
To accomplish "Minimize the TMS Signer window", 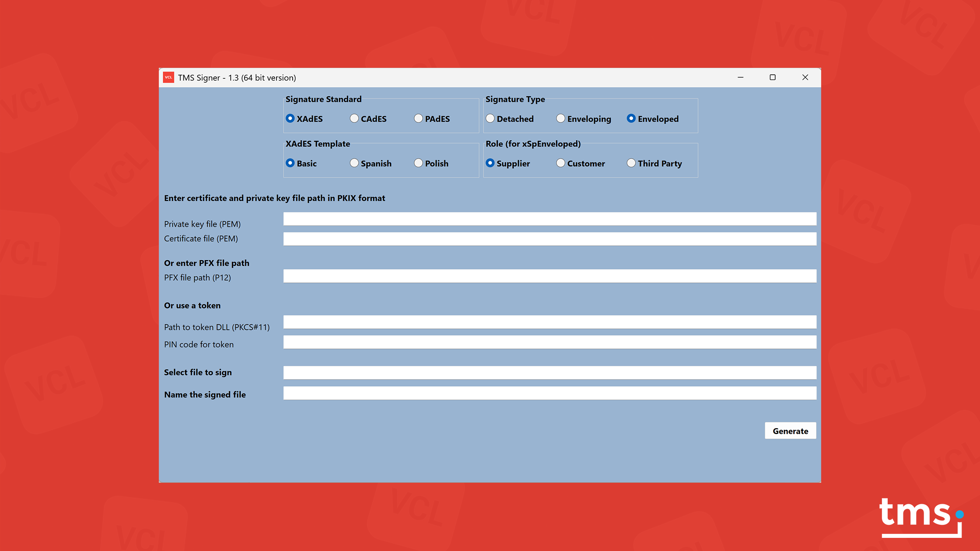I will (740, 77).
